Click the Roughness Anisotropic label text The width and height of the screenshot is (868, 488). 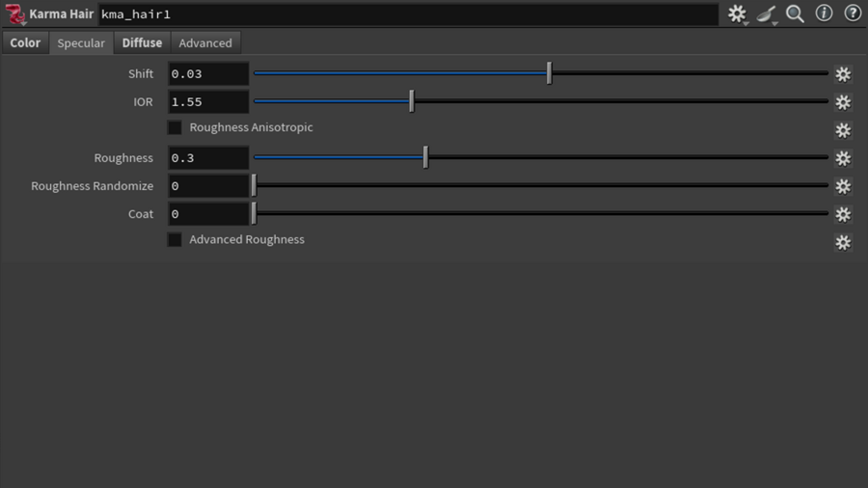coord(252,127)
